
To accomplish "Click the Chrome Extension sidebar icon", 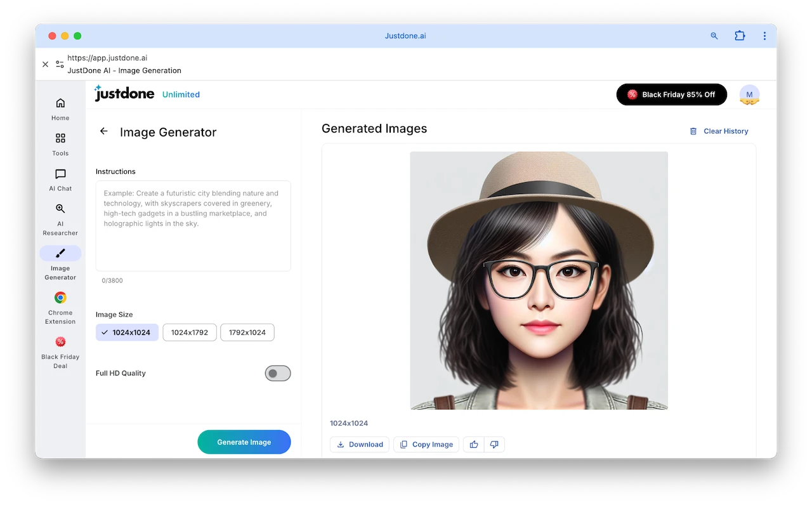I will 60,298.
